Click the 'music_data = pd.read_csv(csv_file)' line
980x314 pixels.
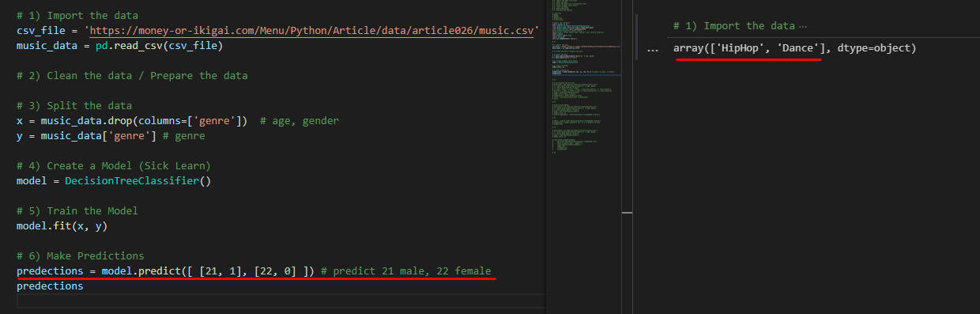tap(119, 45)
